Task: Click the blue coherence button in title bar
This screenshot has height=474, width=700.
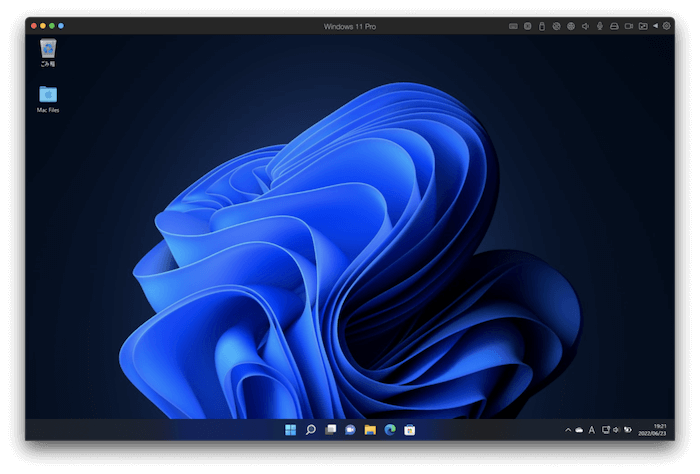Action: pos(61,26)
